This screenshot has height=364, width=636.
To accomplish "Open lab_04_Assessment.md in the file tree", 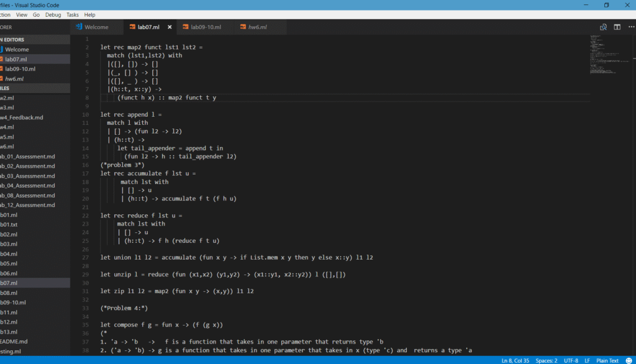I will click(35, 186).
